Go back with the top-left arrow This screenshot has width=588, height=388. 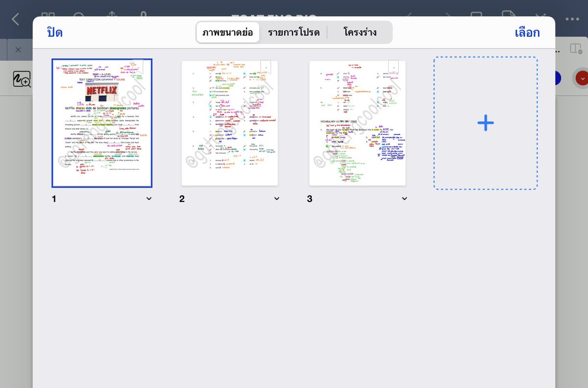point(16,19)
